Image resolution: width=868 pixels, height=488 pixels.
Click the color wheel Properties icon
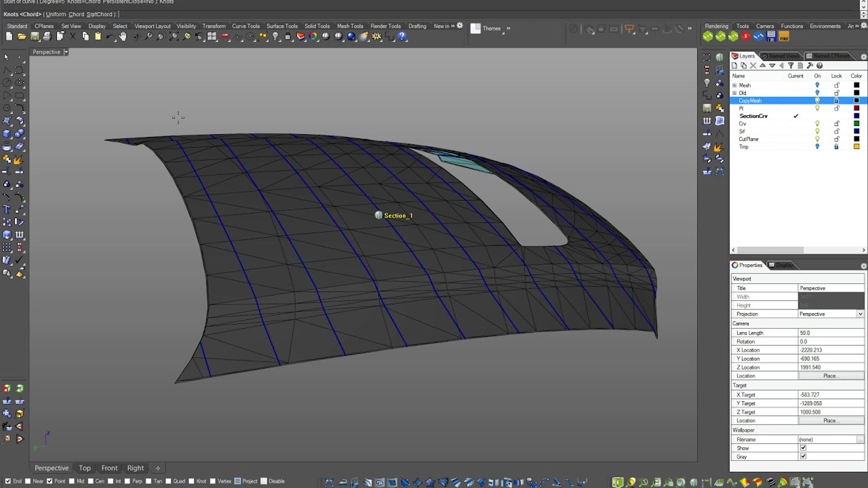313,36
